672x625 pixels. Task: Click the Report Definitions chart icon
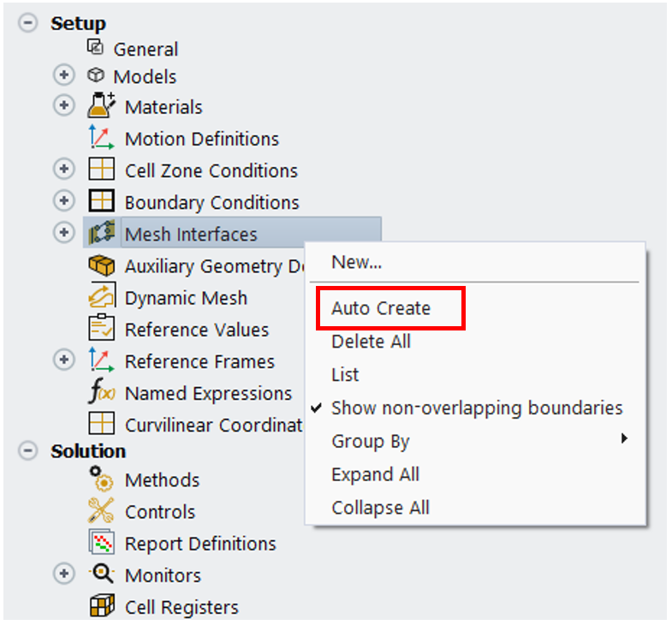(102, 543)
